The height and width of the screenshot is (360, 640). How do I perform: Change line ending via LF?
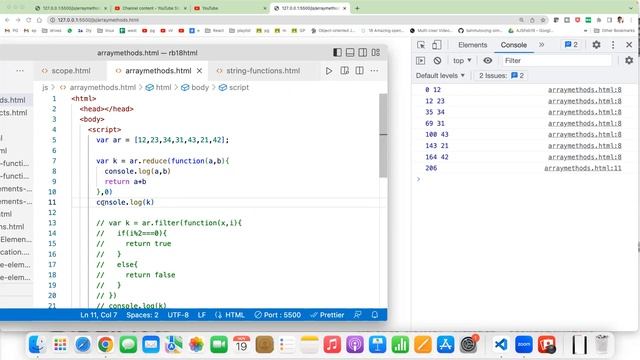202,315
